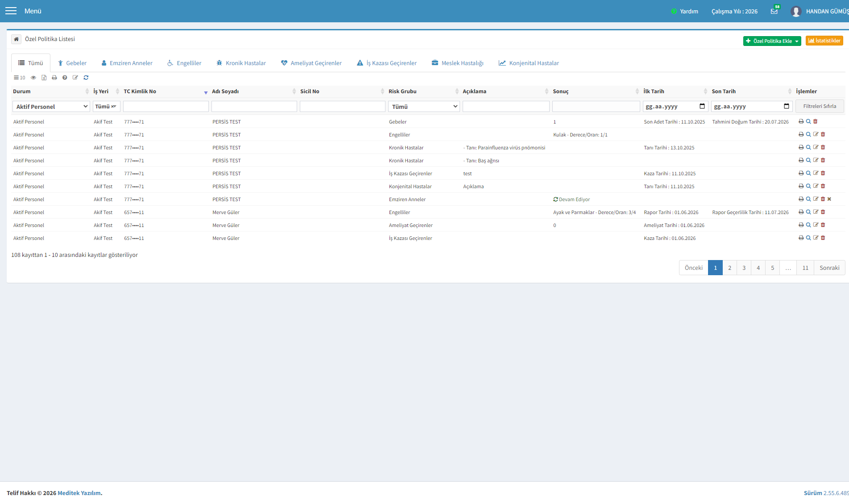Screen dimensions: 849x504
Task: Delete the Gebeler row using trash icon
Action: [815, 121]
